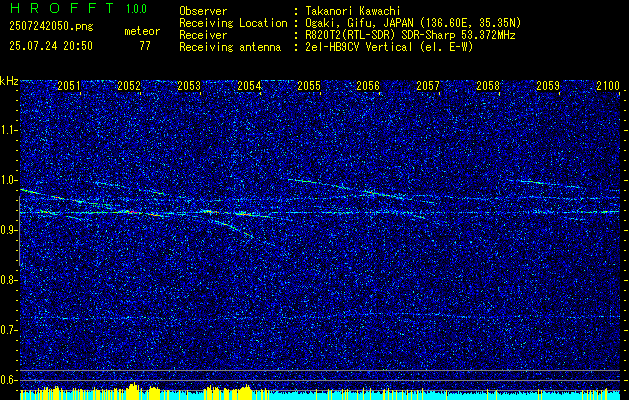The image size is (629, 400).
Task: Click the observer name Takanori Kawachi
Action: [353, 11]
